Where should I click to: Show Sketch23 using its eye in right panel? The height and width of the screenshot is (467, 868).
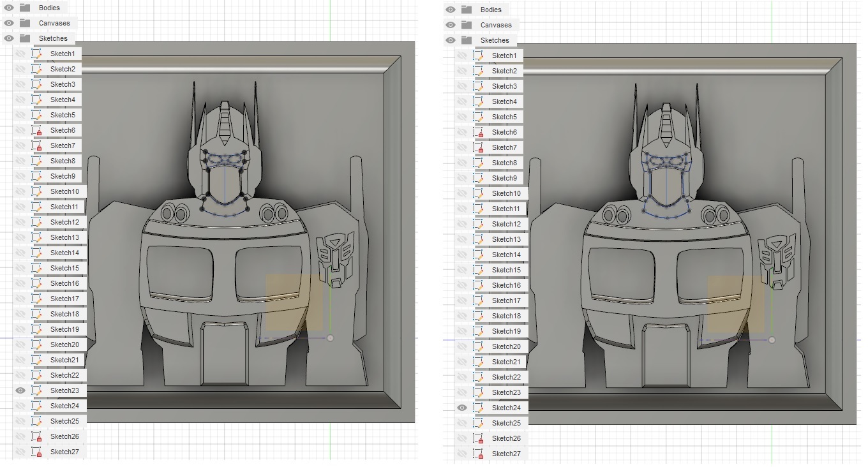[462, 392]
